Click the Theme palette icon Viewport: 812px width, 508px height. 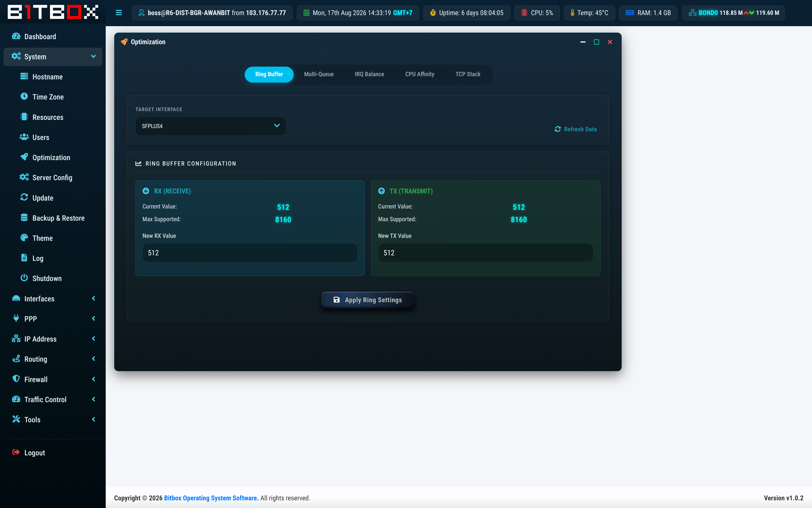tap(24, 238)
